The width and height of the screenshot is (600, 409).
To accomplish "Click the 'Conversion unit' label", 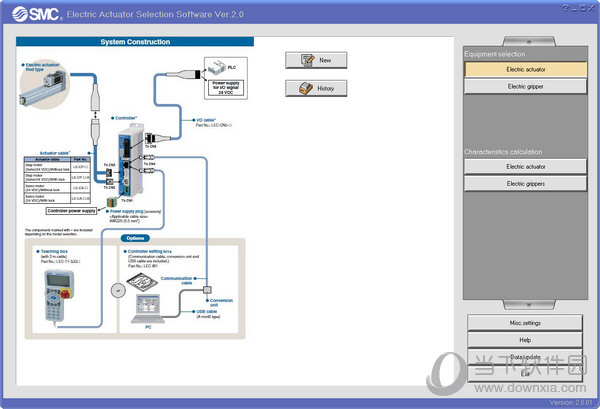I will coord(219,303).
